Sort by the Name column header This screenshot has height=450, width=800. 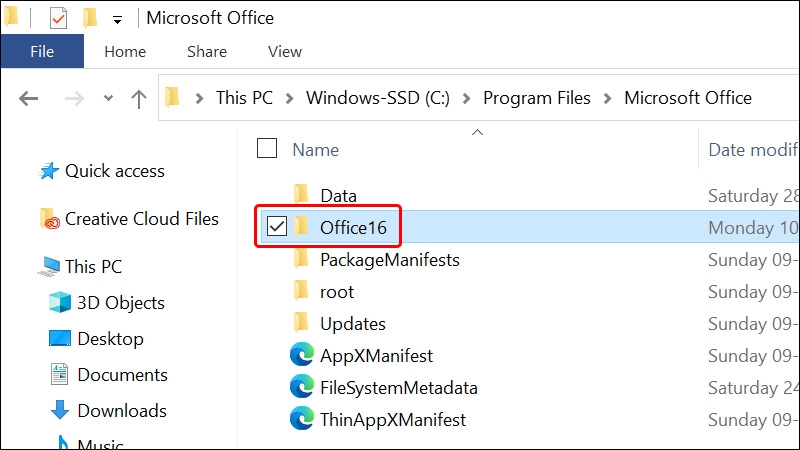click(315, 150)
